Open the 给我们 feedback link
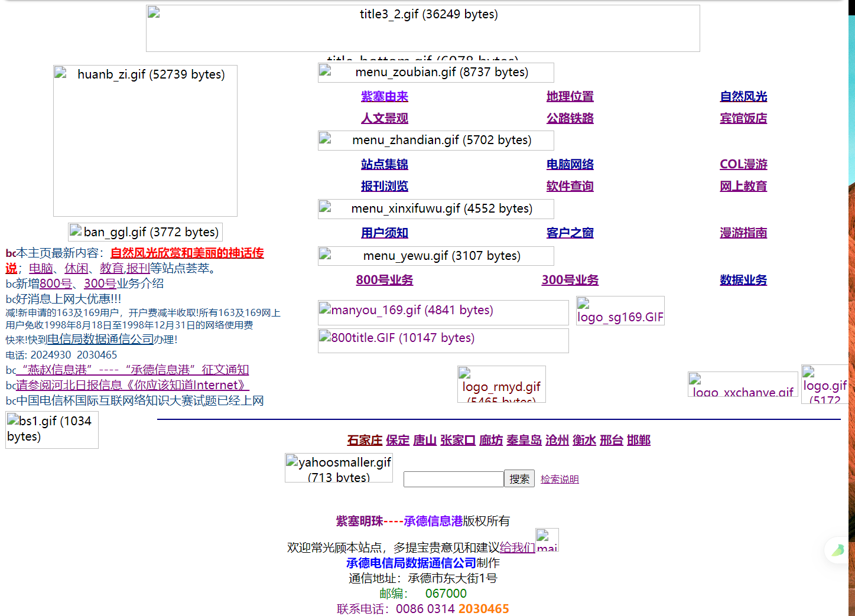The width and height of the screenshot is (855, 616). (x=518, y=547)
